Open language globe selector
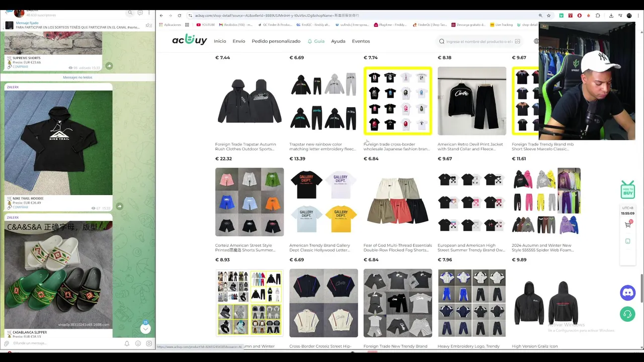Image resolution: width=644 pixels, height=362 pixels. coord(536,41)
